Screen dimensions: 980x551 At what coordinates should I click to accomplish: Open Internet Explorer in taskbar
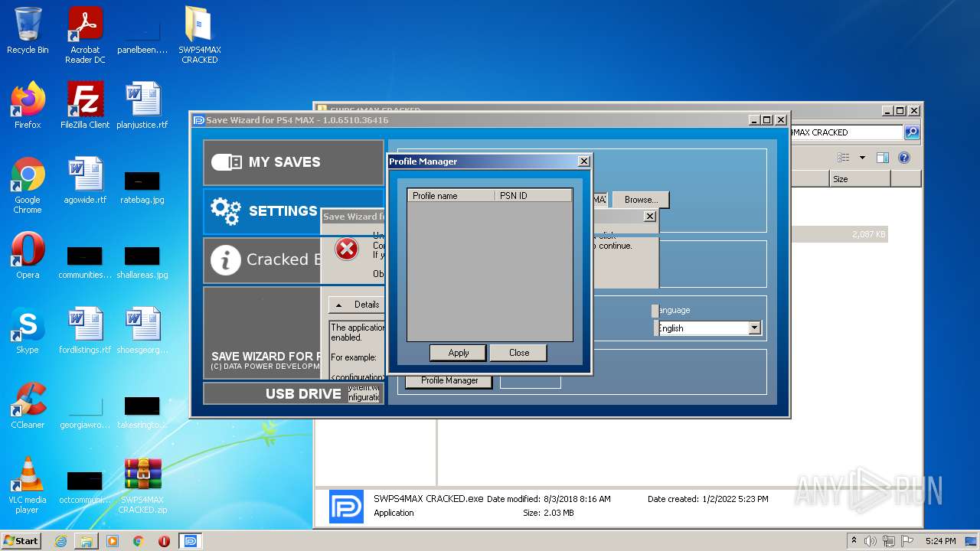(x=60, y=541)
